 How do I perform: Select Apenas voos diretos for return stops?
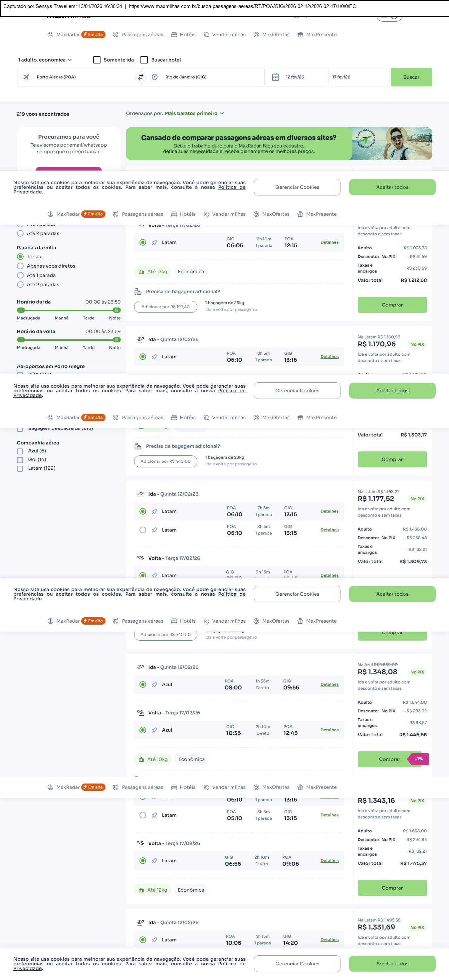pyautogui.click(x=21, y=266)
